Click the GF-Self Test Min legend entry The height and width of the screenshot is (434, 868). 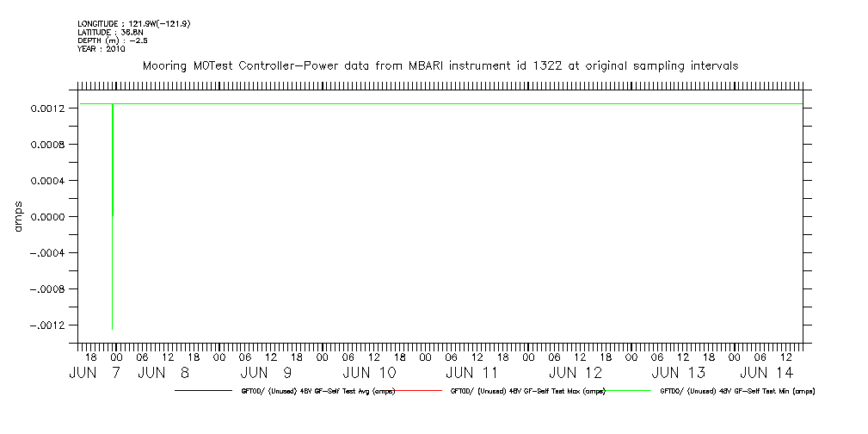736,391
